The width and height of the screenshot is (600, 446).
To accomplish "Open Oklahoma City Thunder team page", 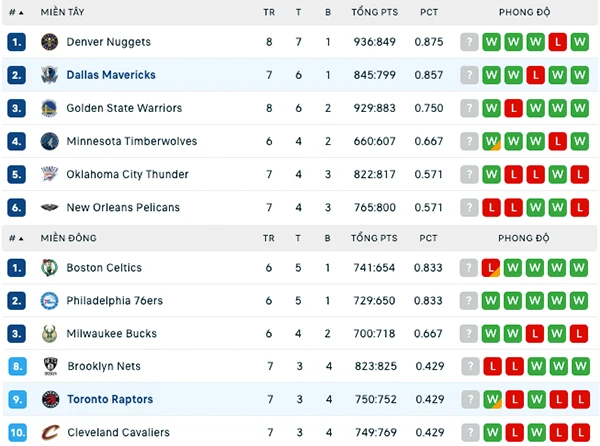I will tap(127, 174).
